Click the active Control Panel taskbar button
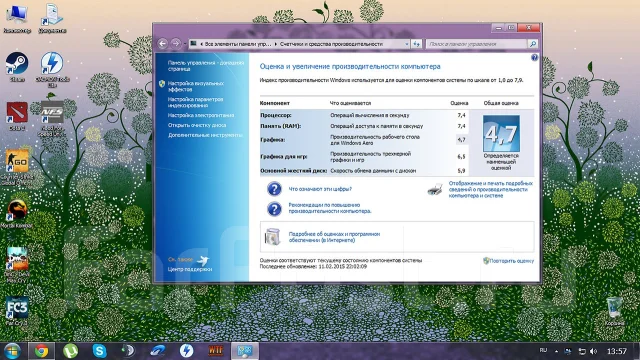This screenshot has height=360, width=640. (245, 351)
